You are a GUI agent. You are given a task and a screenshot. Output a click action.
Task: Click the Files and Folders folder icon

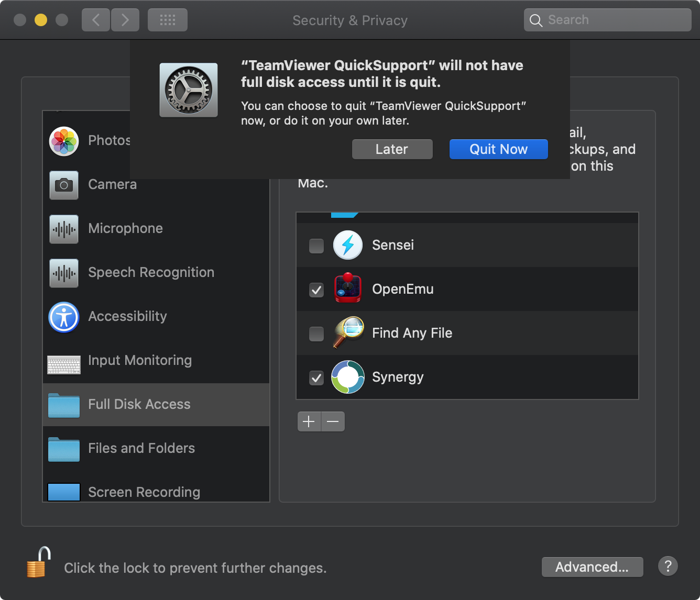click(64, 449)
